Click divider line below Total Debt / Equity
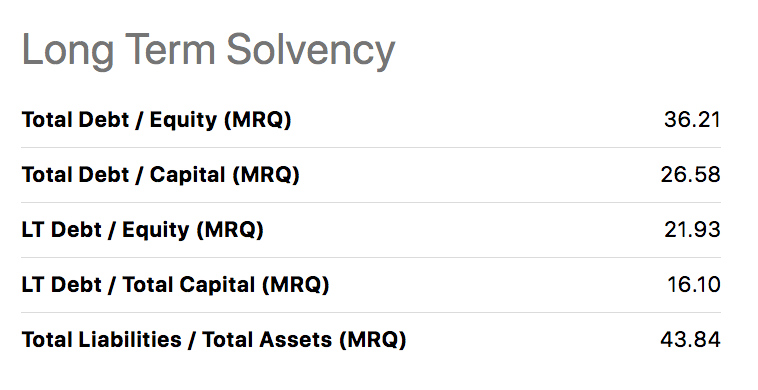758x390 pixels. pos(371,147)
